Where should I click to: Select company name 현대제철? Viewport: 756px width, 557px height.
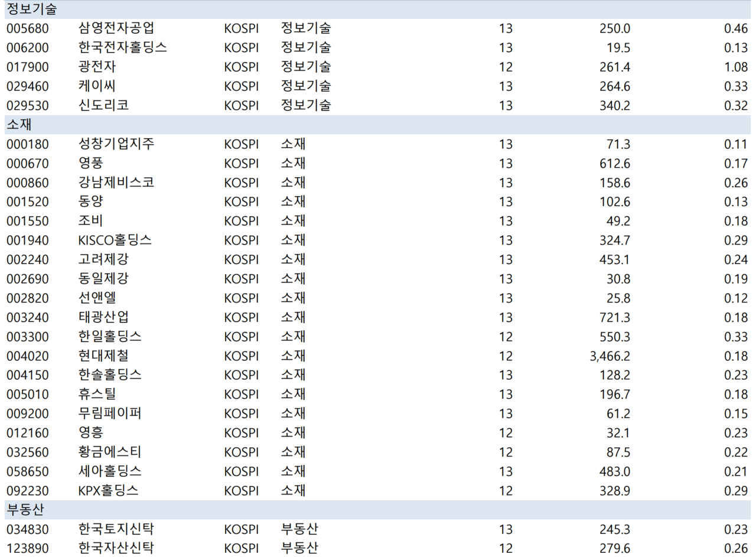(x=103, y=356)
